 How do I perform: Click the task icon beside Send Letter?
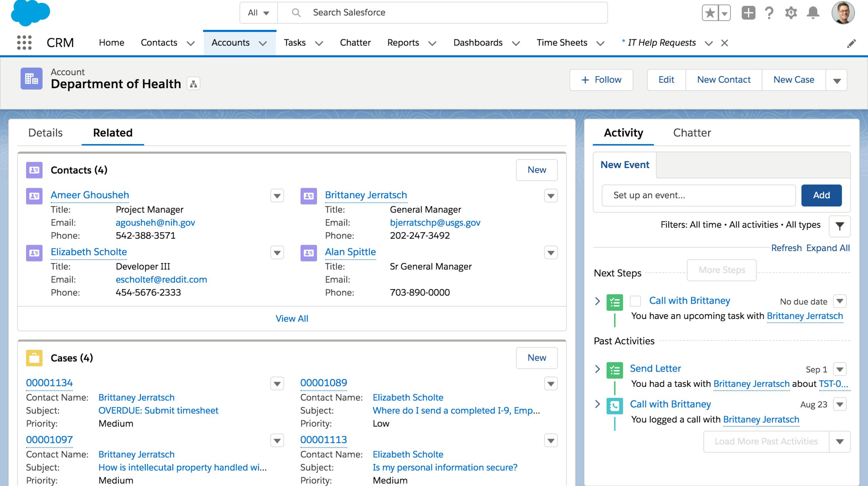[615, 370]
